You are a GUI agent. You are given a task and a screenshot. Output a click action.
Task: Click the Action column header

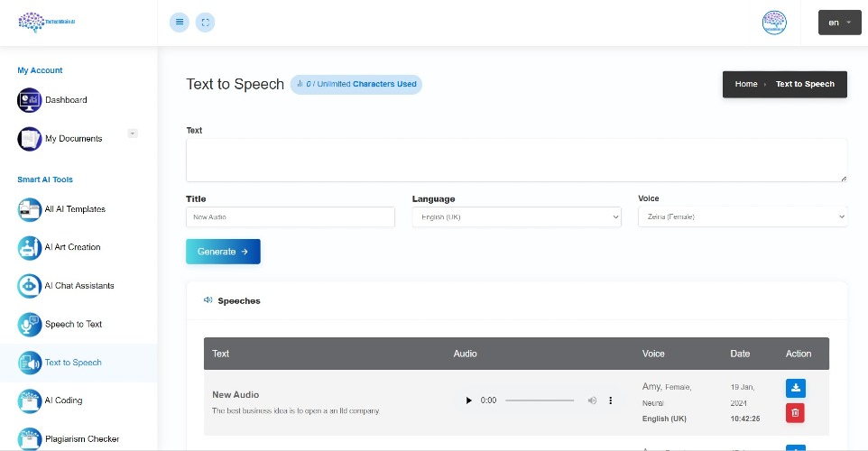(799, 354)
